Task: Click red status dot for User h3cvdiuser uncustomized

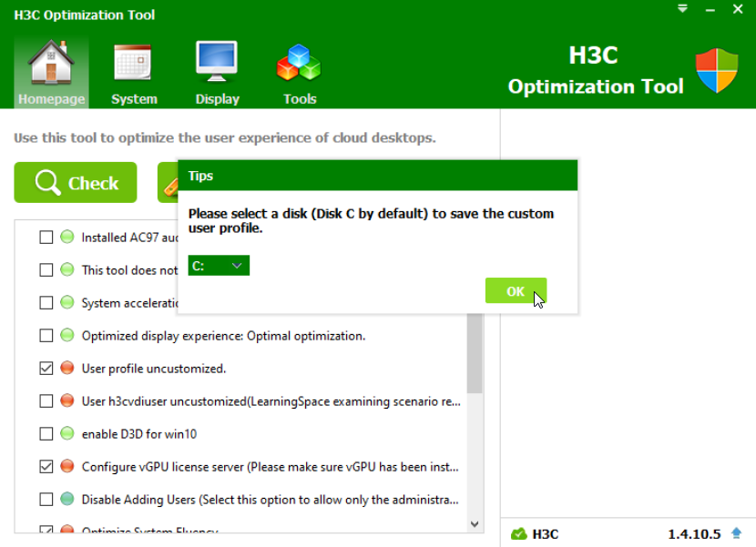Action: click(x=67, y=400)
